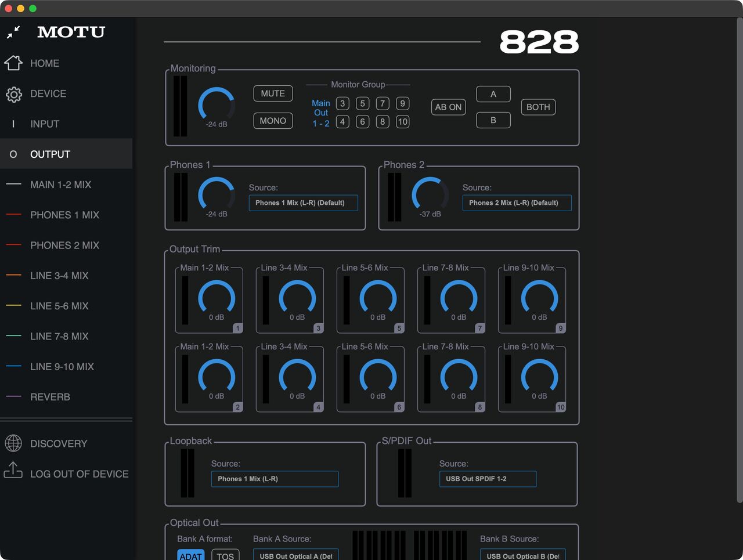Toggle Monitor Group output 5
The width and height of the screenshot is (743, 560).
click(x=362, y=103)
